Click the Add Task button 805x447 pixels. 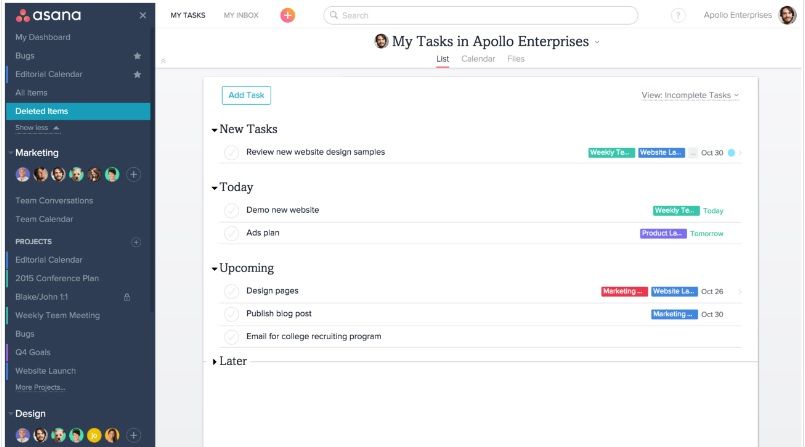tap(246, 95)
